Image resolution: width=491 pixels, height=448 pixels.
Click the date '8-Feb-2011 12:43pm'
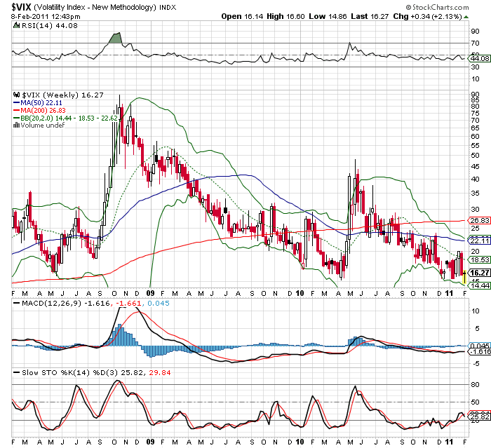point(46,17)
